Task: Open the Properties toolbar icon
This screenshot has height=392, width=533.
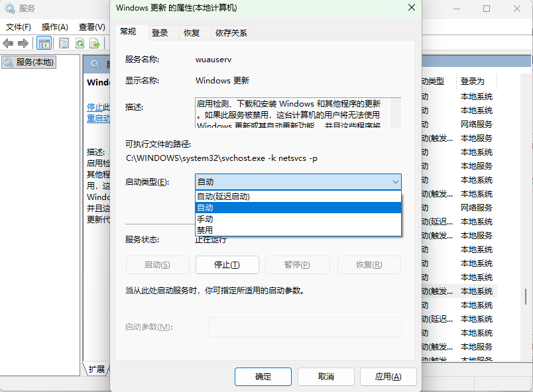Action: [63, 43]
